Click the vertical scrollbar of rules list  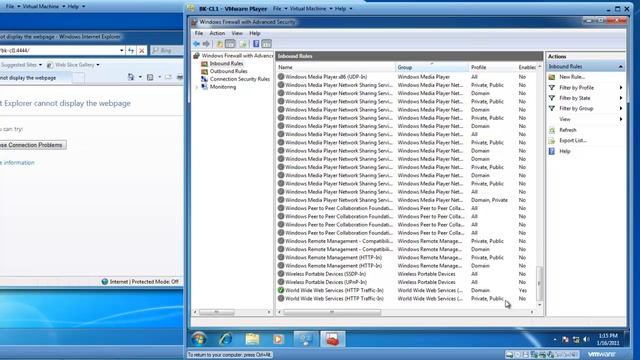[x=540, y=283]
